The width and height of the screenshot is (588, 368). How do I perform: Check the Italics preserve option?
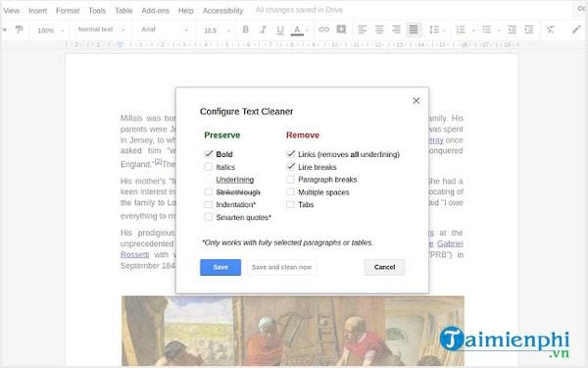tap(208, 167)
